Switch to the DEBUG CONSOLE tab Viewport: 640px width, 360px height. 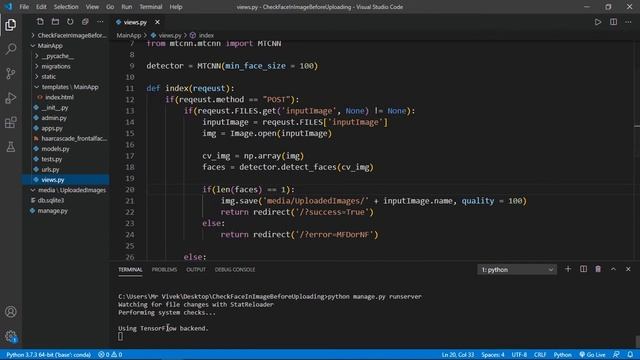[235, 269]
